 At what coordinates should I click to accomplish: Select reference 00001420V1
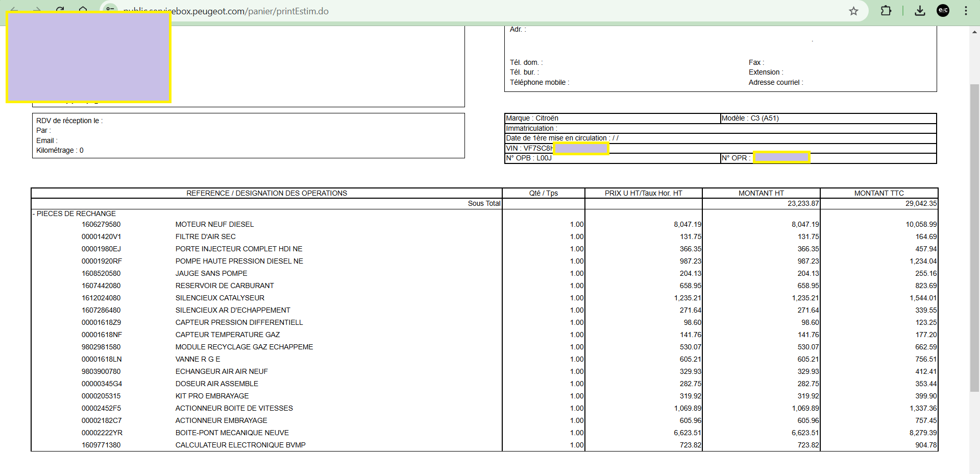click(101, 236)
